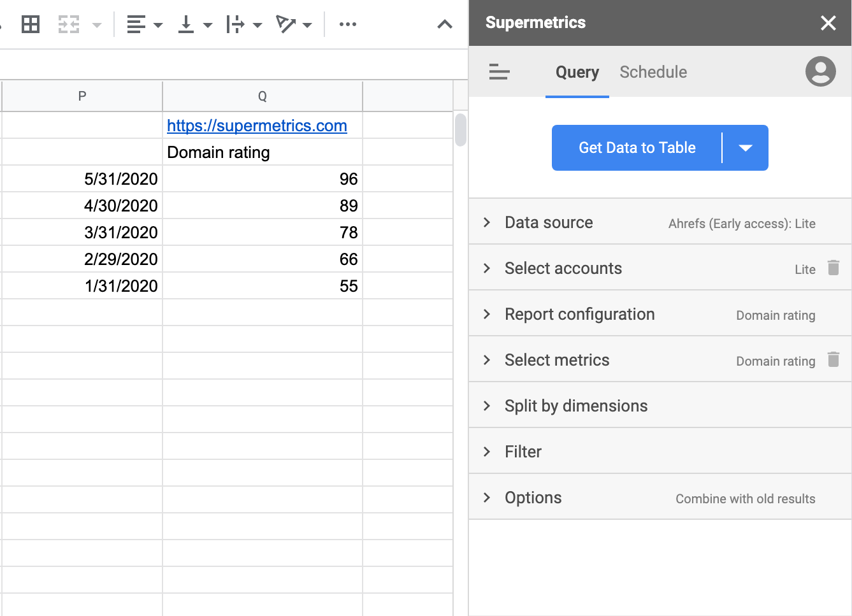
Task: Expand the Select accounts section
Action: (660, 268)
